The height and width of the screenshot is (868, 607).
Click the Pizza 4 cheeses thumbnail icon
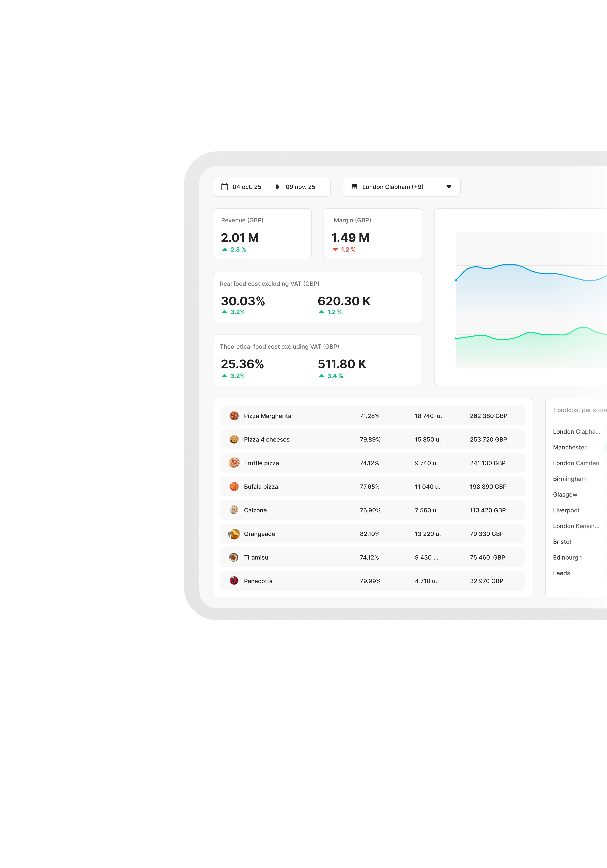point(234,439)
